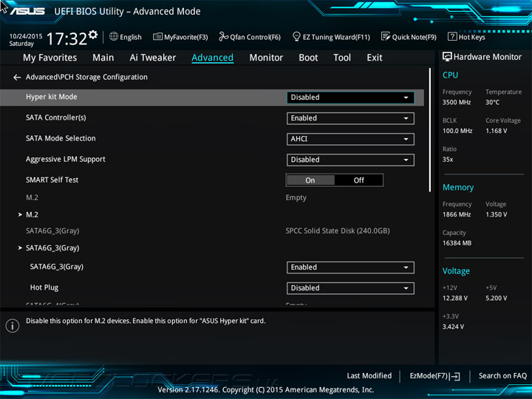Viewport: 532px width, 399px height.
Task: Click the +5V 5.200 V reading
Action: 496,299
